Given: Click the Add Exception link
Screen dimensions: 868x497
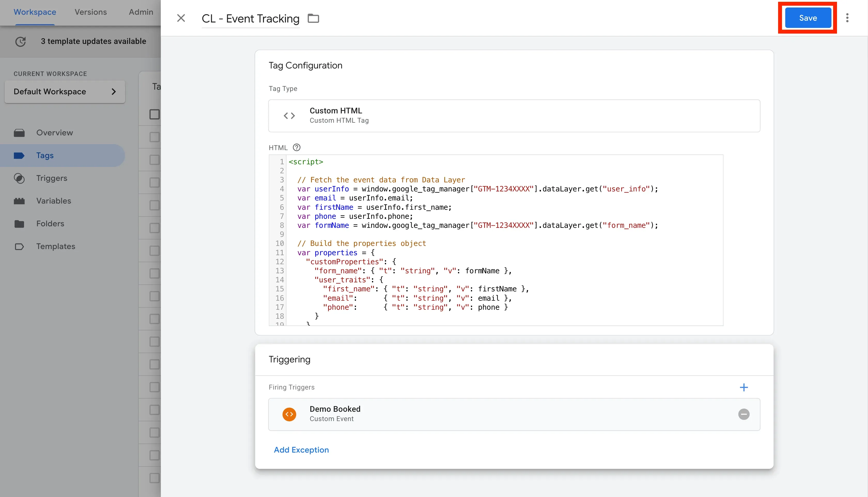Looking at the screenshot, I should (x=301, y=449).
